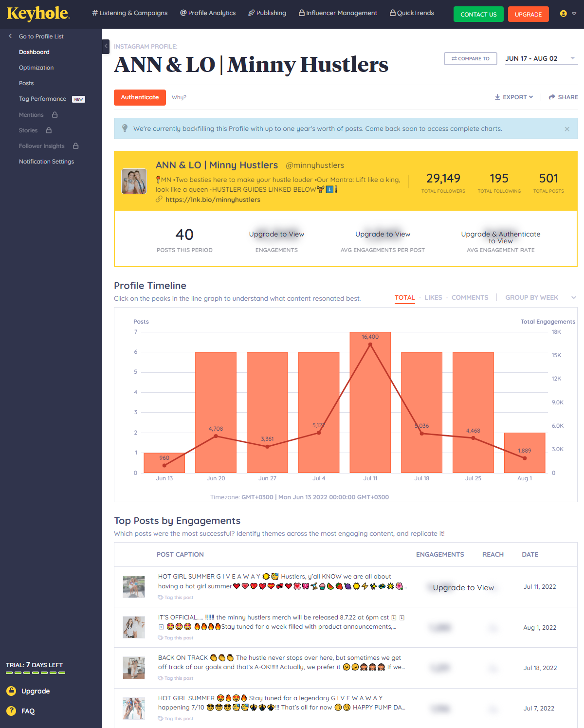Open the date range JUN 17 - AUG 02 dropdown
584x728 pixels.
click(x=541, y=58)
